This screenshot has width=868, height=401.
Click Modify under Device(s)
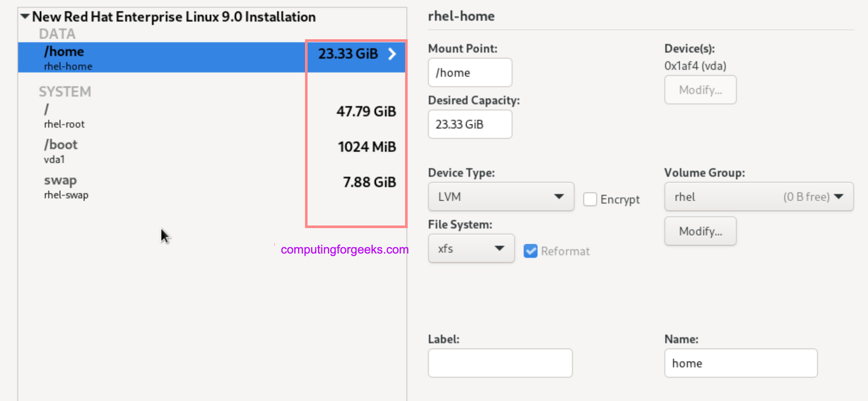tap(700, 90)
